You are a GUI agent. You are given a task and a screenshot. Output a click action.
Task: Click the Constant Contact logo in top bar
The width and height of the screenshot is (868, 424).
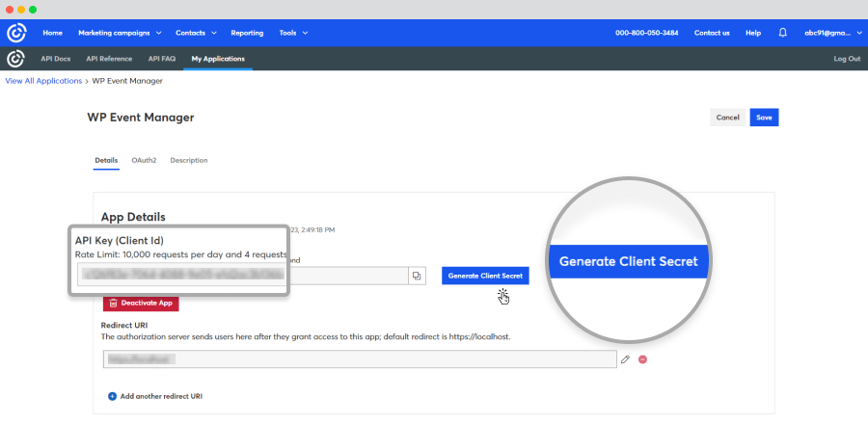(x=16, y=33)
